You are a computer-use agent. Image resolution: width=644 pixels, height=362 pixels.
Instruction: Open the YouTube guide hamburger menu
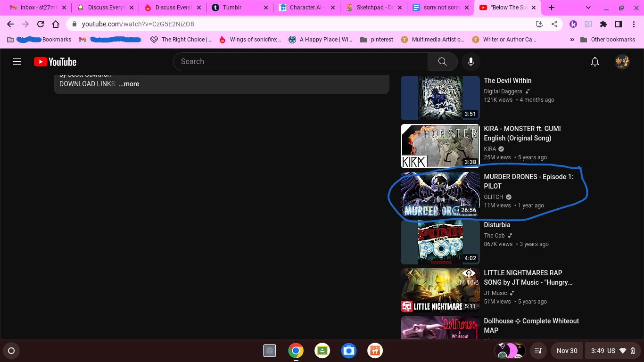17,62
